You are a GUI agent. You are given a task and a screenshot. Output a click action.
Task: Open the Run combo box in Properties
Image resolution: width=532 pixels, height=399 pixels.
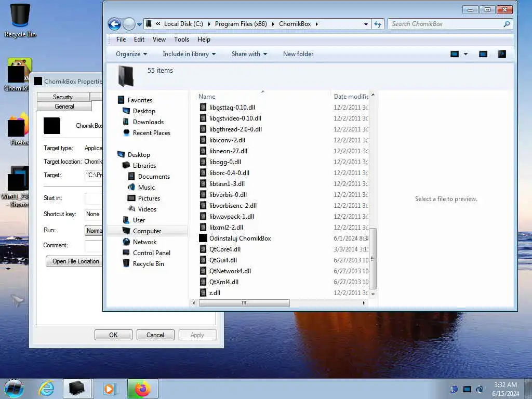94,230
